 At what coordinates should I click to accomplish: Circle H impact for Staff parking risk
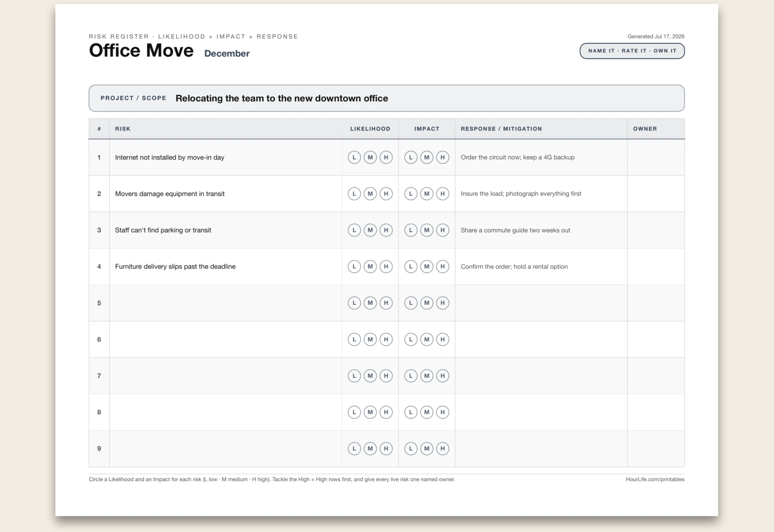[x=443, y=230]
